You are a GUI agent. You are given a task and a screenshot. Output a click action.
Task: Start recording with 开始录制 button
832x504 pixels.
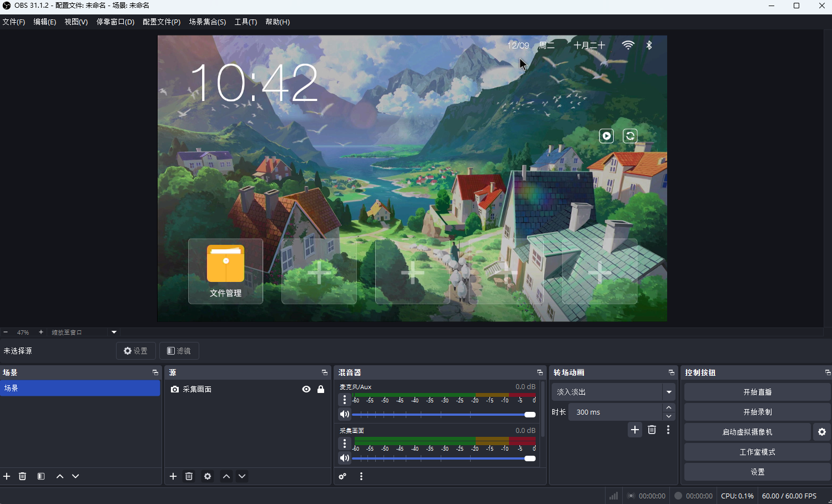pyautogui.click(x=757, y=411)
